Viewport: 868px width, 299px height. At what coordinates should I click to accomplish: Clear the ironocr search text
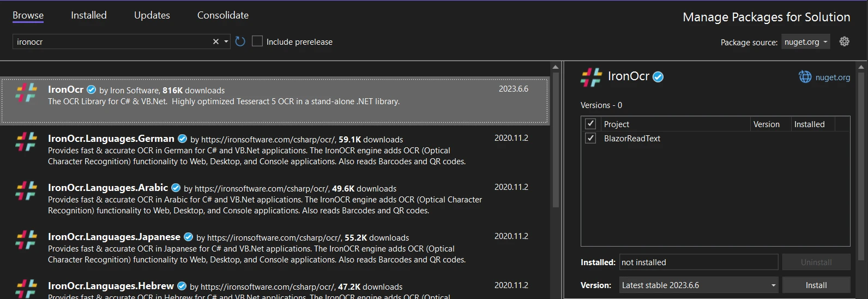pos(216,41)
